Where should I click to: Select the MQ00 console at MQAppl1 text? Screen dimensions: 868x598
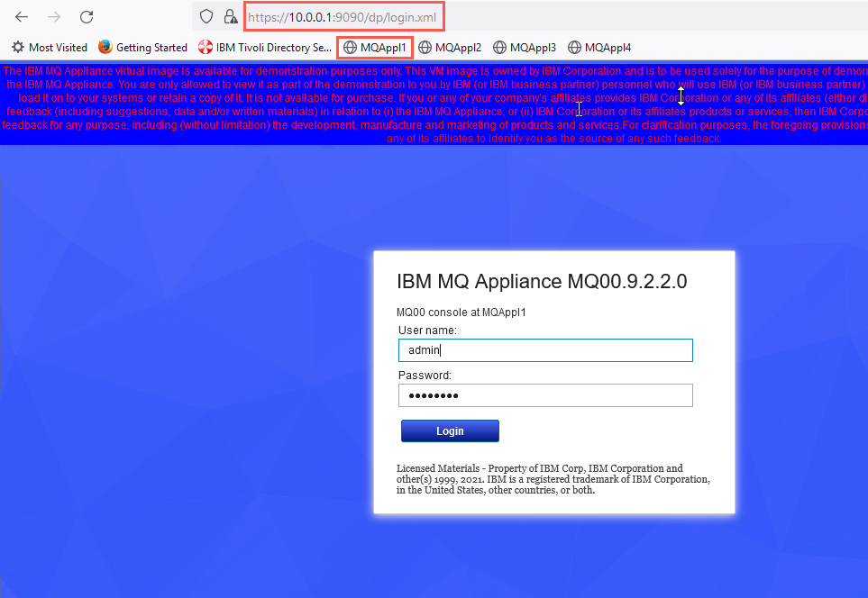click(461, 313)
